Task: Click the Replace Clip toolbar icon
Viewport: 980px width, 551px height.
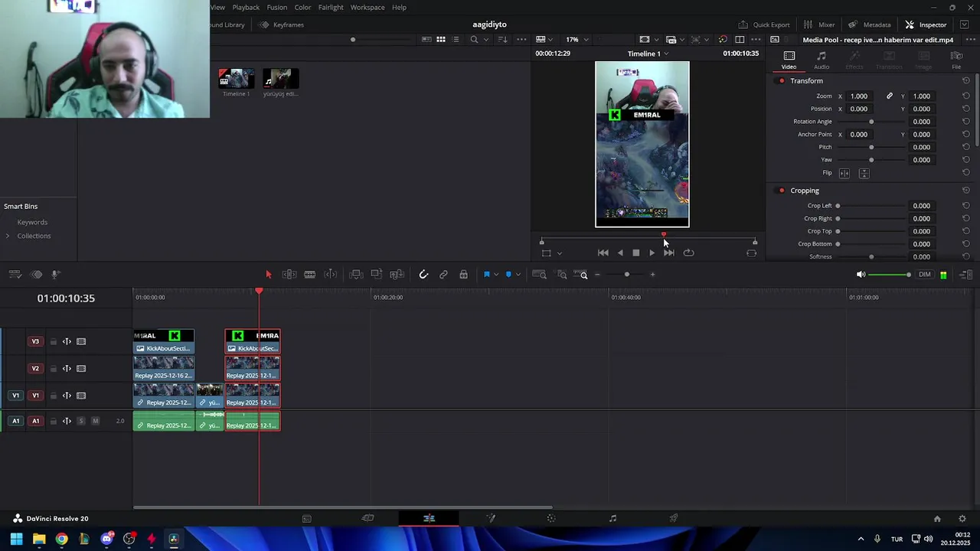Action: [x=397, y=274]
